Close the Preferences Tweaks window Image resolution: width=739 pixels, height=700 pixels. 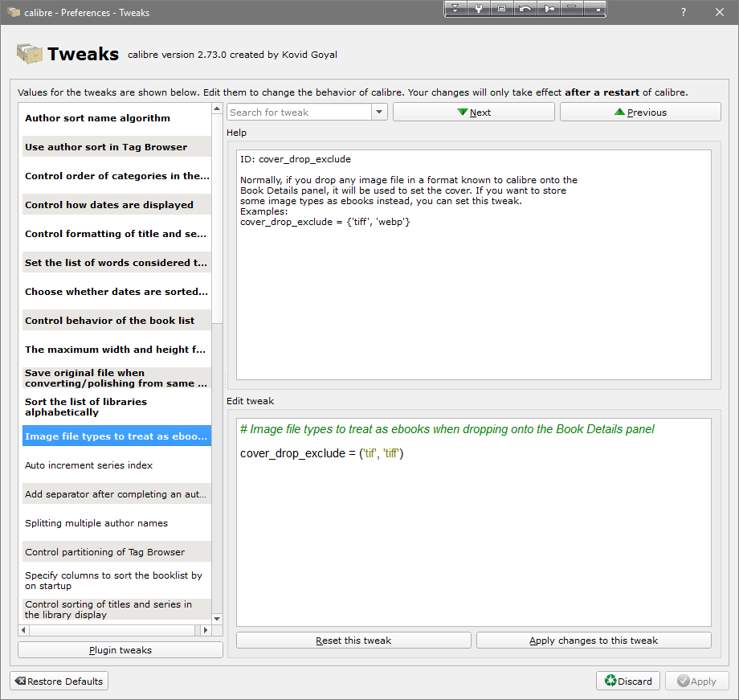719,13
